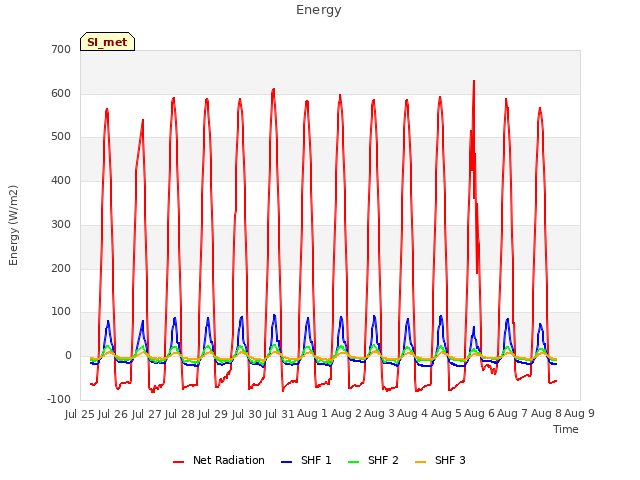Click the 300 y-axis tick label
Viewport: 640px width, 480px height.
pos(61,224)
